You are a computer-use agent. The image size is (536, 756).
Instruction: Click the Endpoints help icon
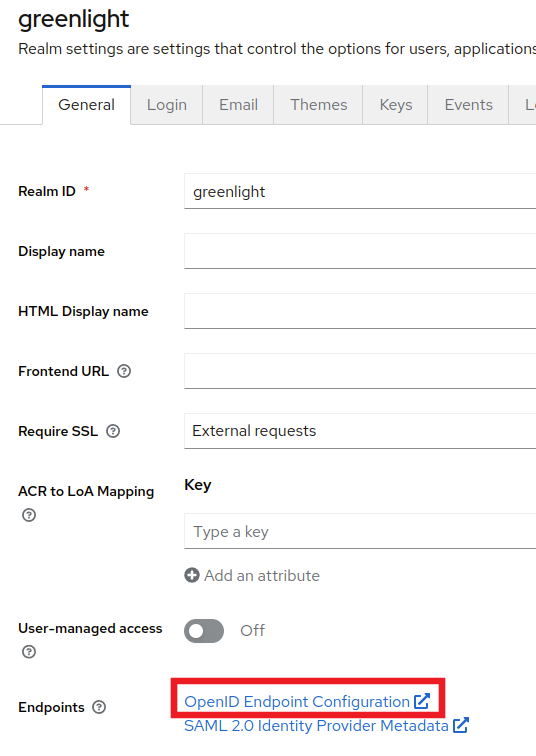coord(99,707)
